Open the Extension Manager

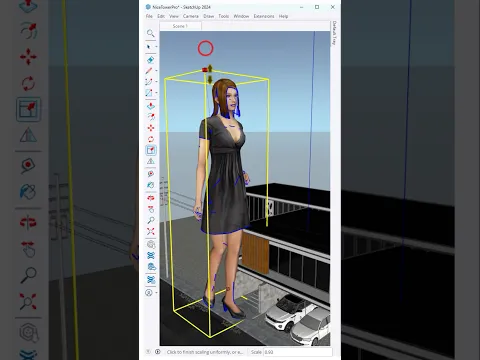[151, 280]
